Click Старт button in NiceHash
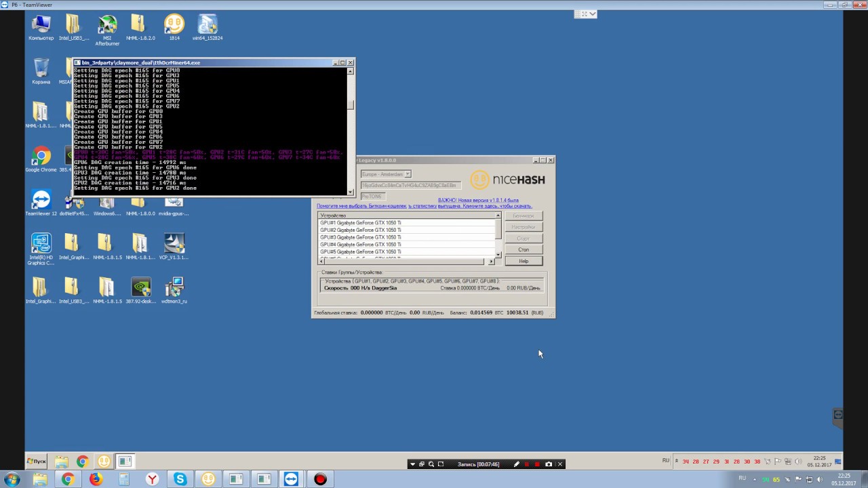The image size is (868, 488). [524, 239]
